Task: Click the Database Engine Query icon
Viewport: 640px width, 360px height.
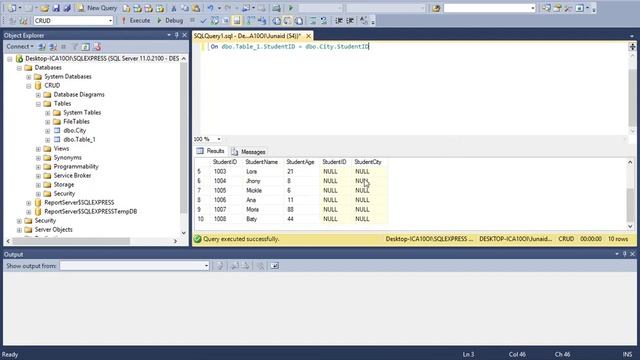Action: click(x=127, y=8)
